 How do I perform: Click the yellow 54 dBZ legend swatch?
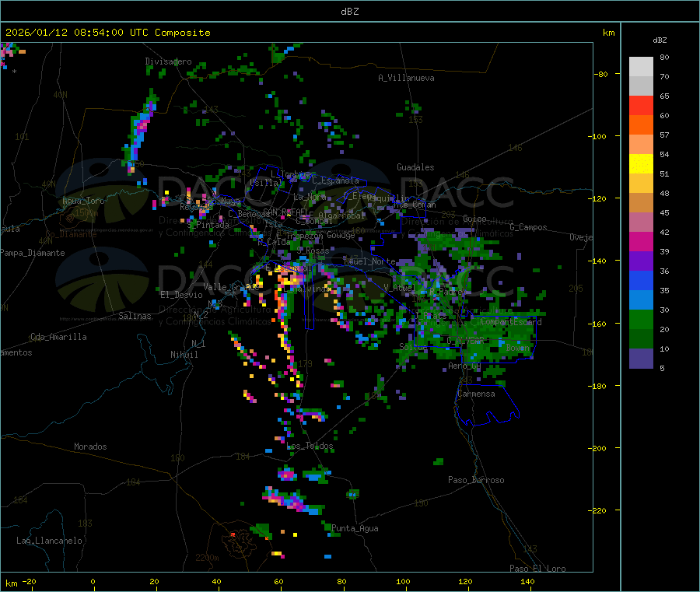641,164
